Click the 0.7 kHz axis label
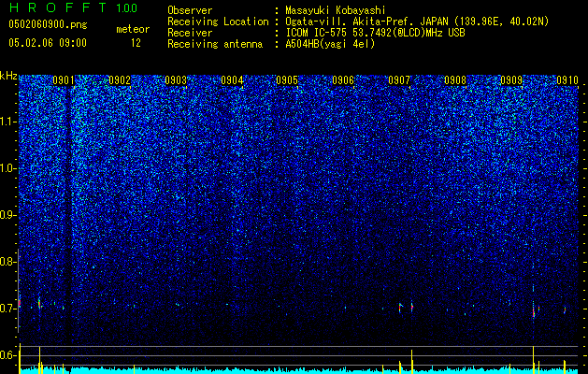This screenshot has width=588, height=374. (8, 309)
